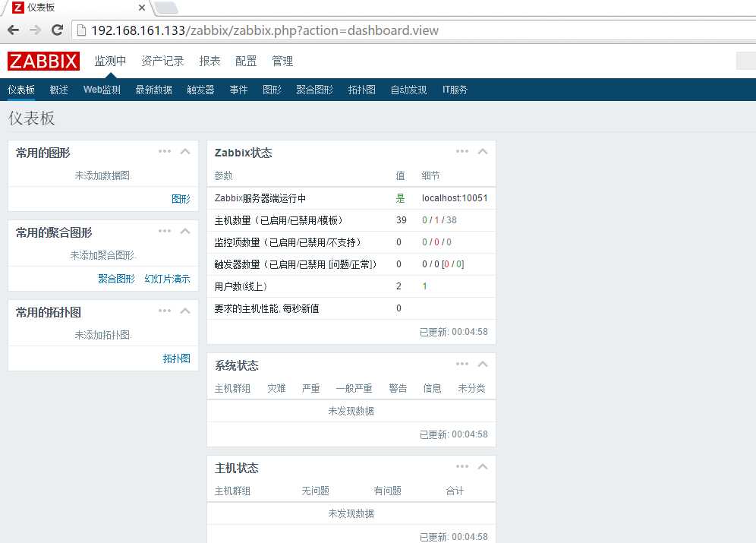
Task: Click the 警告 column header
Action: [398, 388]
